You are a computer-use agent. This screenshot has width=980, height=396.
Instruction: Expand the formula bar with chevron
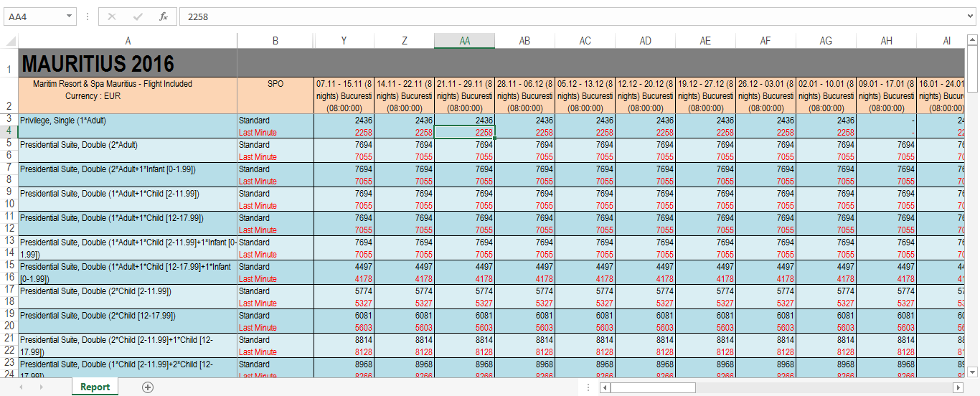(971, 16)
